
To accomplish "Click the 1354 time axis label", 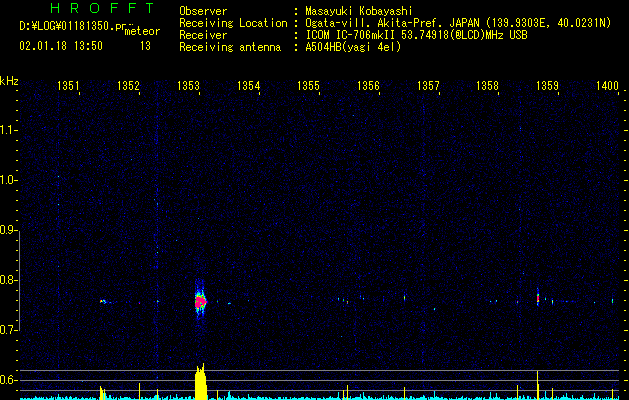I will click(248, 85).
